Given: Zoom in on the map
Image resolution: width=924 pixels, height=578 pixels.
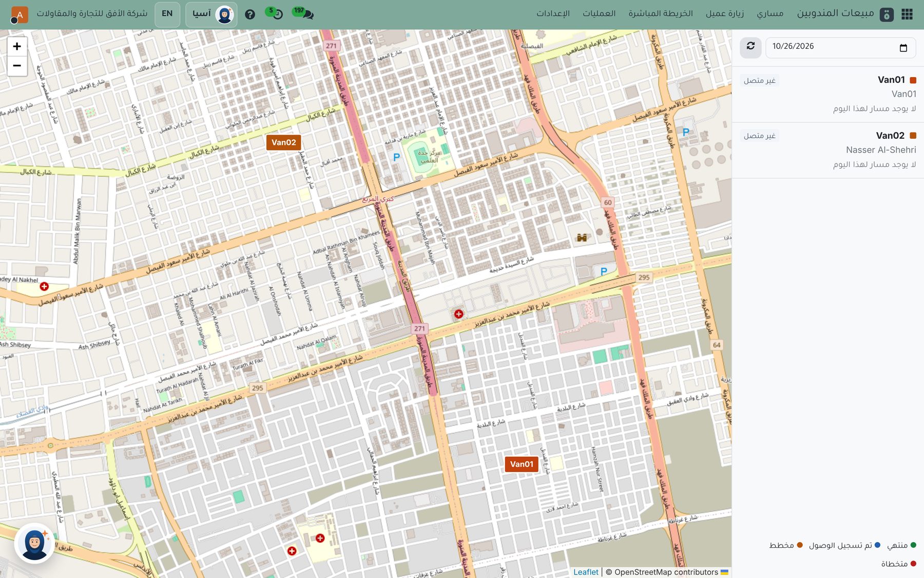Looking at the screenshot, I should click(x=17, y=47).
